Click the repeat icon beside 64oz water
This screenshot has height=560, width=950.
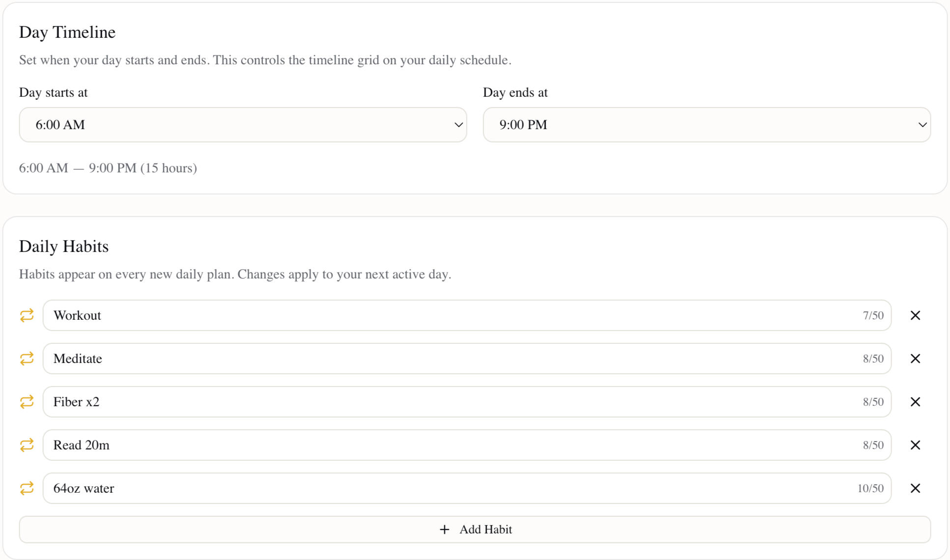tap(27, 488)
